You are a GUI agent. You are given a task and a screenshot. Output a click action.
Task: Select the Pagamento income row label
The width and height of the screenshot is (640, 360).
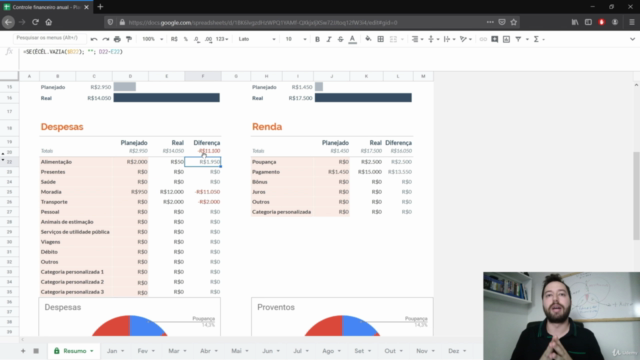[x=266, y=172]
